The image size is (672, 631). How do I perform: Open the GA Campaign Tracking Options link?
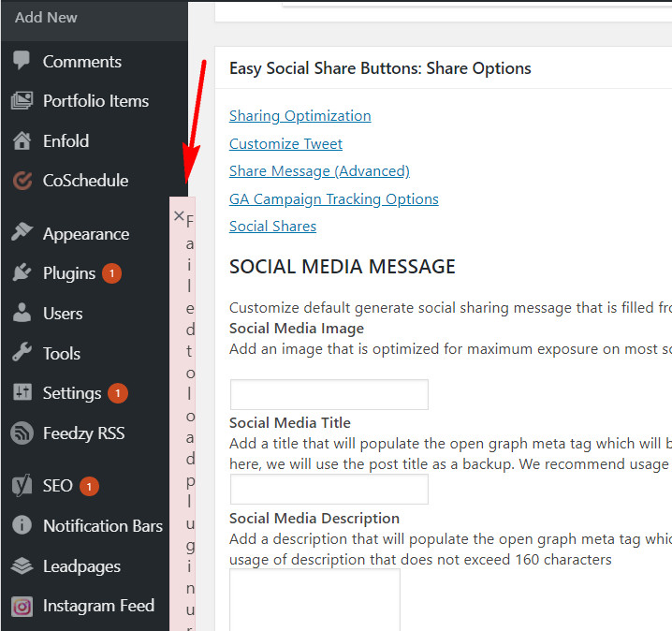(334, 198)
